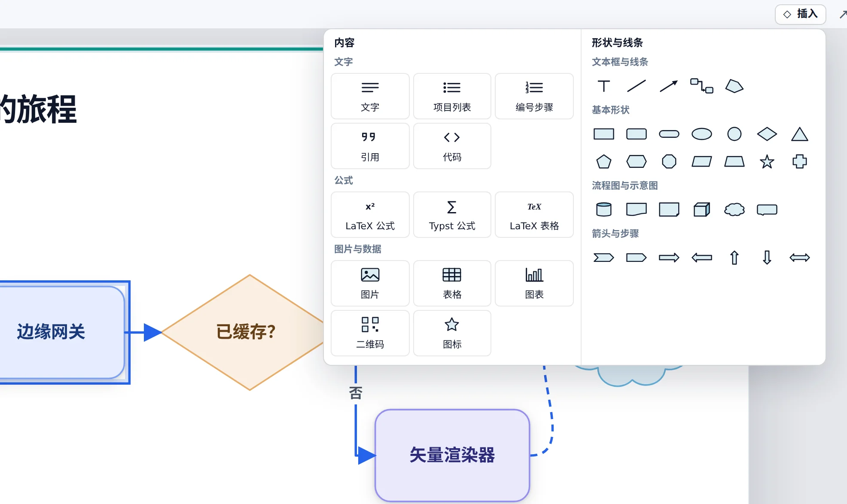Insert a Typst 公式

pos(452,215)
